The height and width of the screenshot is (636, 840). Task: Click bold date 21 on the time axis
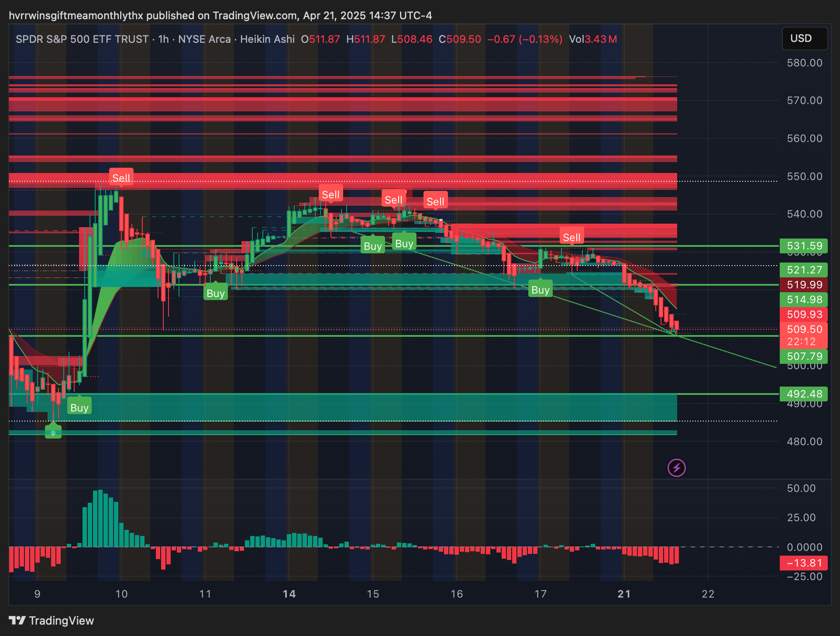[624, 594]
